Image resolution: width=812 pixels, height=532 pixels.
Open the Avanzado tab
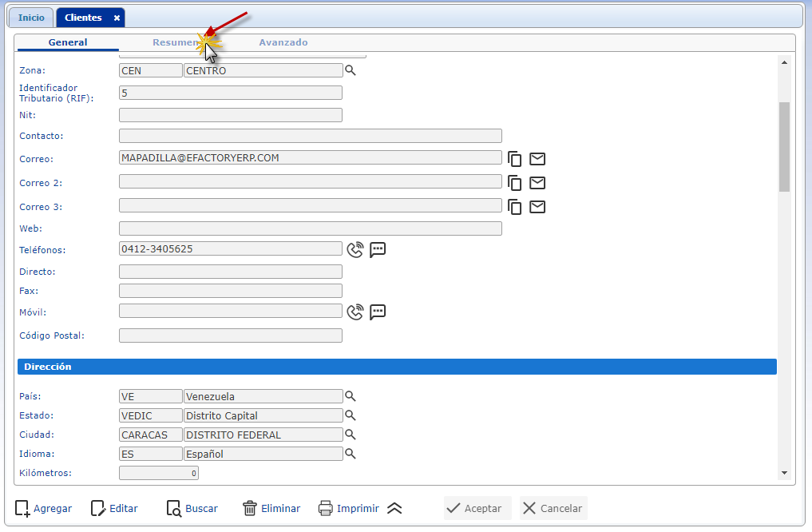tap(283, 42)
